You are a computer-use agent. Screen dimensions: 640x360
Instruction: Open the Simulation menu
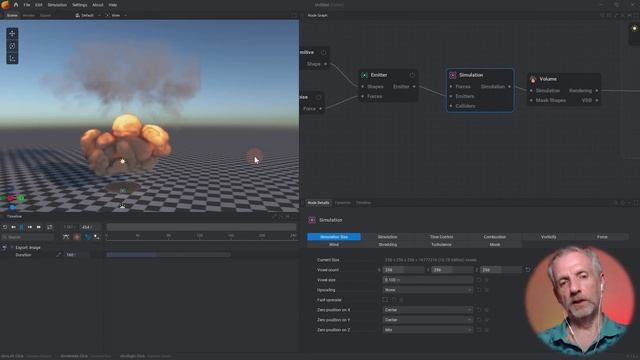coord(57,5)
